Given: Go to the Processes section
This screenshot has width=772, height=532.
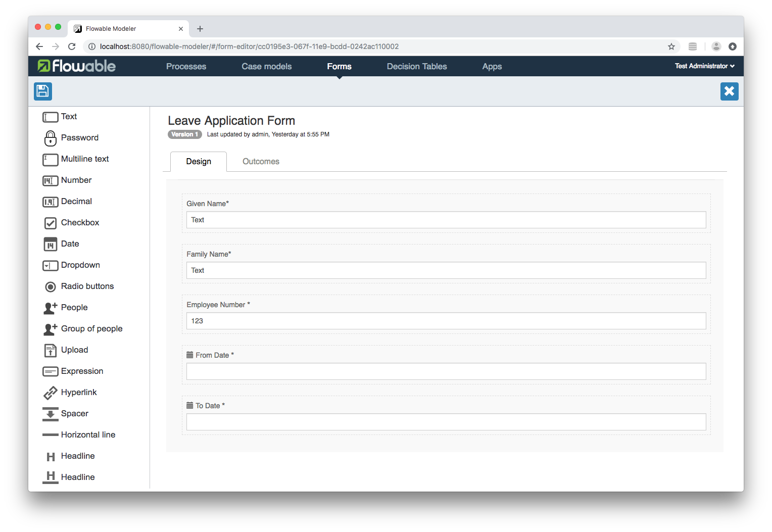Looking at the screenshot, I should (186, 67).
